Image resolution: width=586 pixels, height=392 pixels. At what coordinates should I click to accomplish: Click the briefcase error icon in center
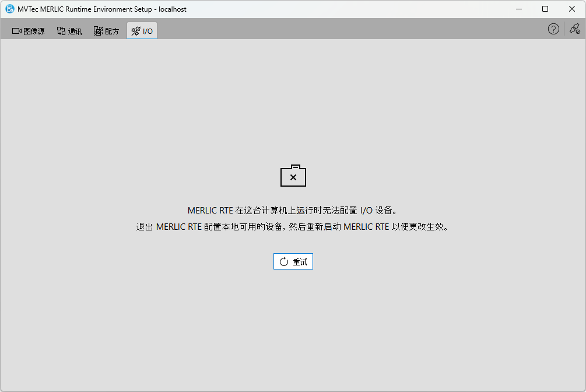[293, 176]
